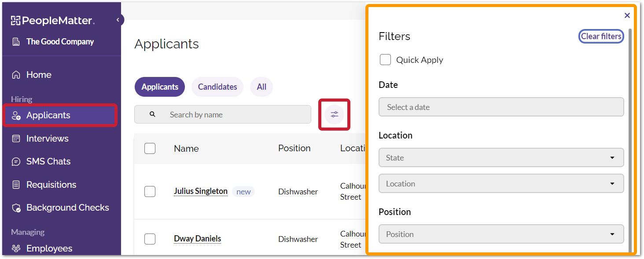644x259 pixels.
Task: Click the Employees icon under Managing
Action: point(15,248)
